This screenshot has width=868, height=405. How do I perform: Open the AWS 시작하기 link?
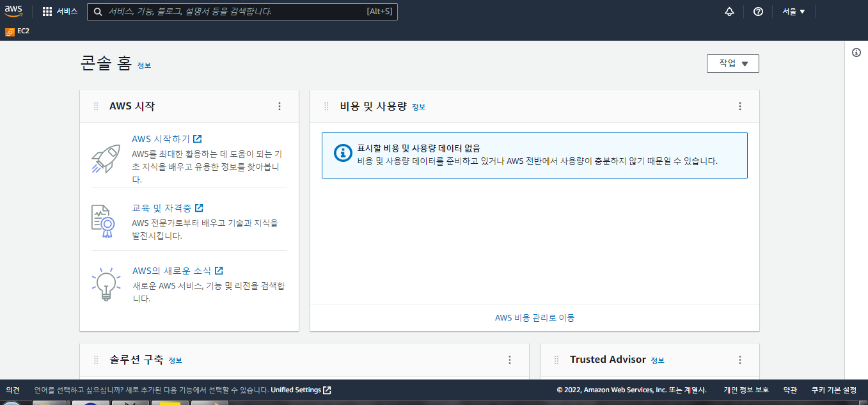tap(166, 139)
